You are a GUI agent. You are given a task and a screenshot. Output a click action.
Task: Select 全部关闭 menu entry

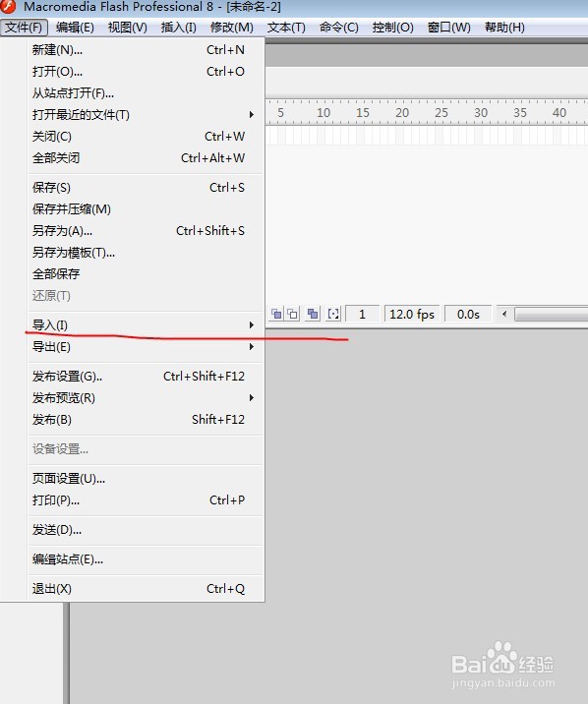146,157
